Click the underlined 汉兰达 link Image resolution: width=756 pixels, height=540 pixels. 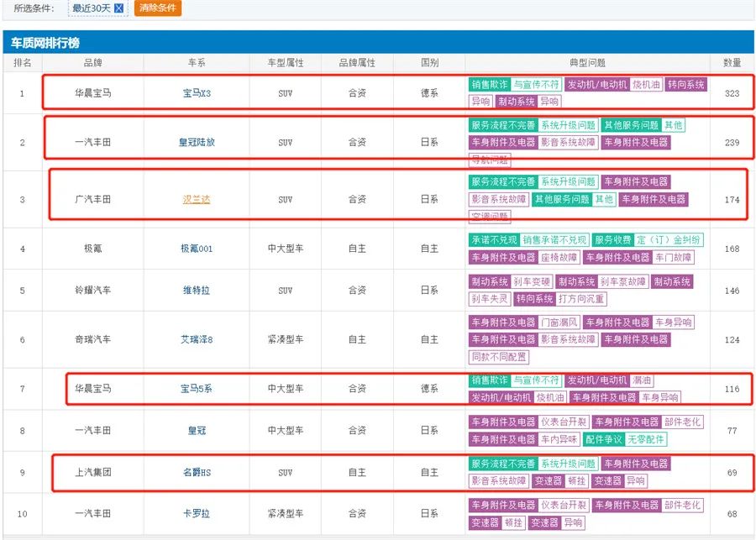(x=197, y=200)
